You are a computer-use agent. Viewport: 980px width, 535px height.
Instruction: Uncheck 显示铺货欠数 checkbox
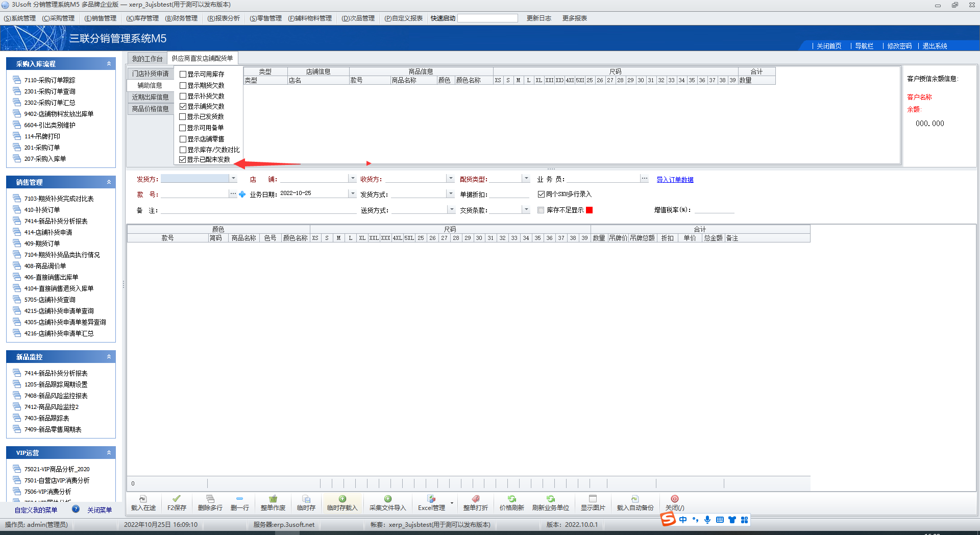(x=183, y=107)
